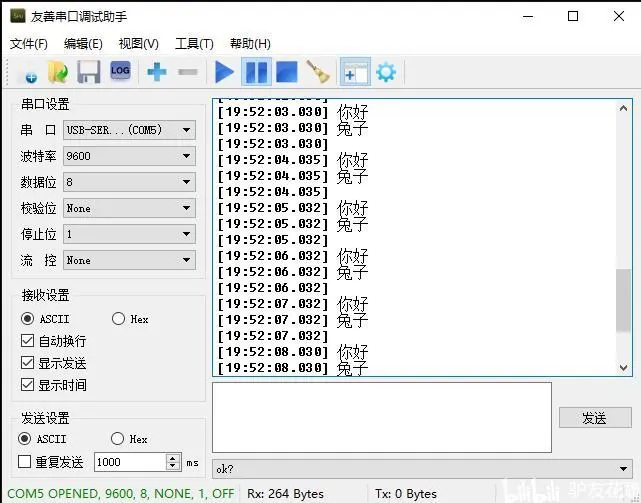
Task: Toggle the 显示时间 checkbox
Action: 28,385
